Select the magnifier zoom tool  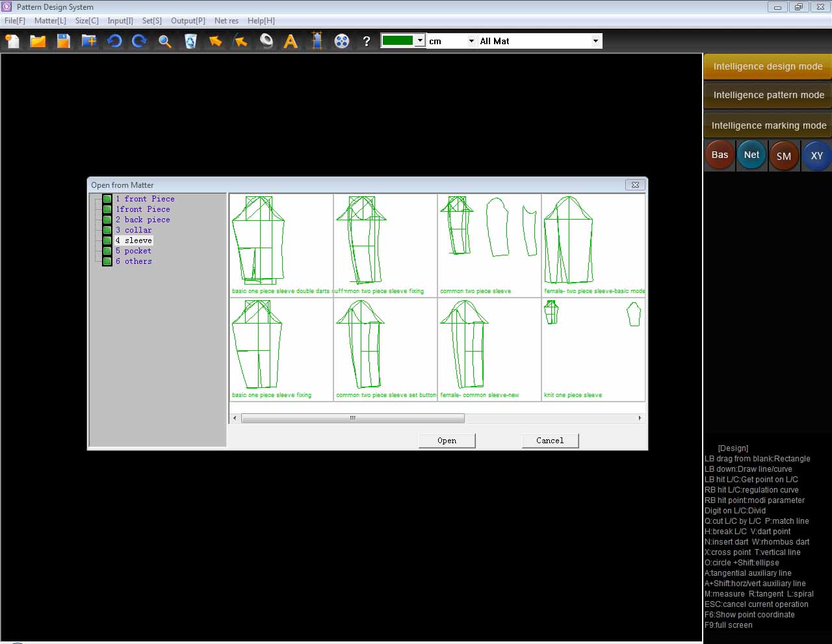[165, 42]
